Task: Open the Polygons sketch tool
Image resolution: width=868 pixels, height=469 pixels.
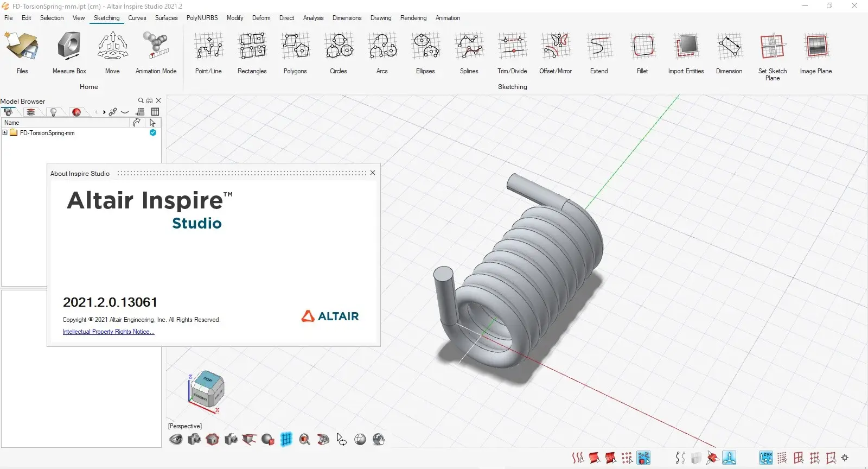Action: click(295, 47)
